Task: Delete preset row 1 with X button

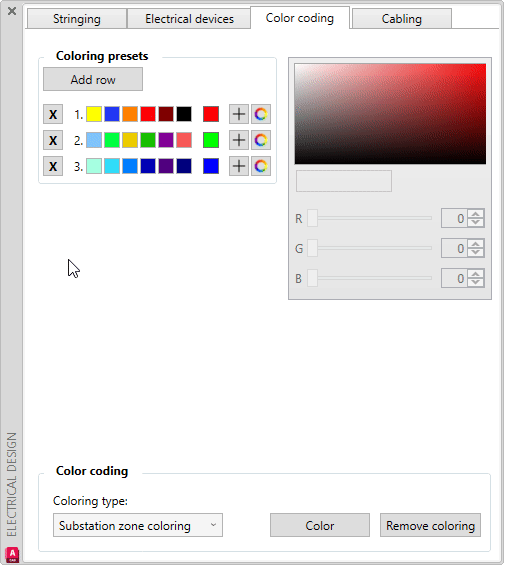Action: [x=53, y=114]
